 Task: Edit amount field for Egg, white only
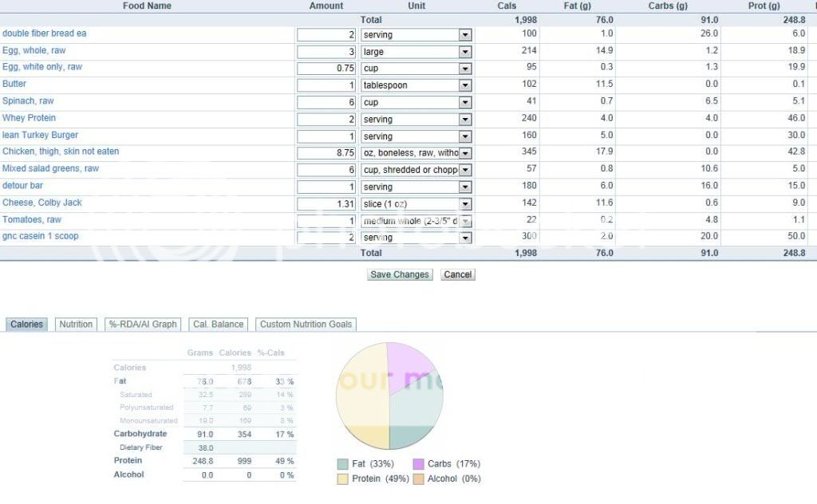pos(326,69)
